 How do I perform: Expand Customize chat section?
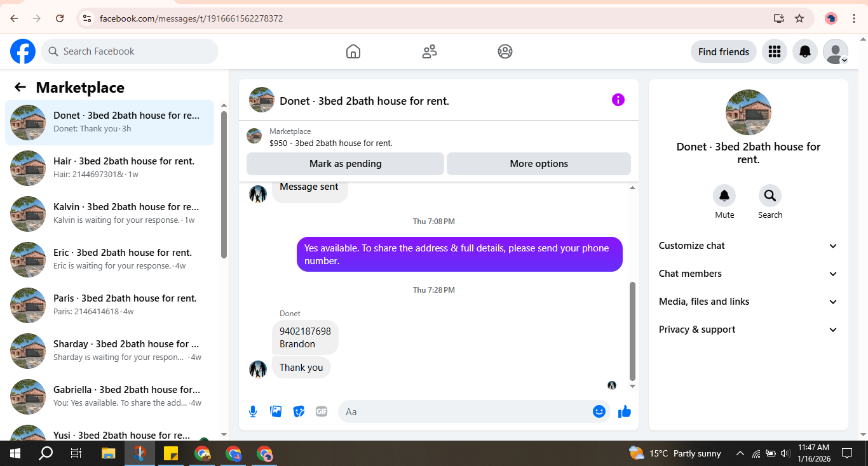pyautogui.click(x=749, y=246)
